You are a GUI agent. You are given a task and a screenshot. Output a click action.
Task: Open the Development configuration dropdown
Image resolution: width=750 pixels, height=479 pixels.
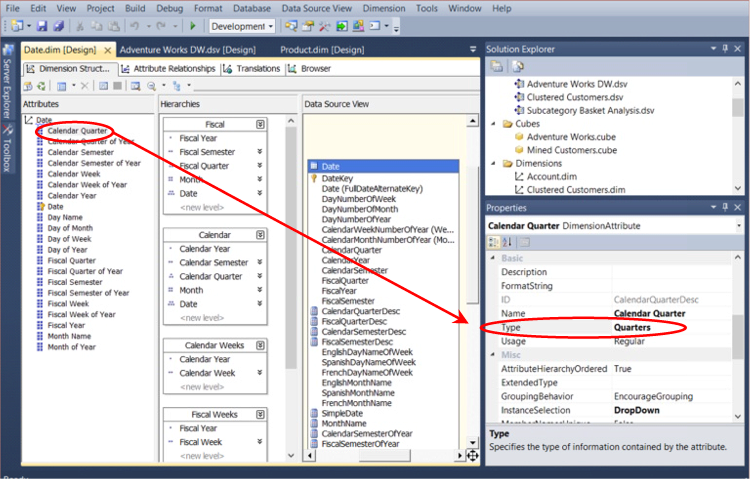[270, 26]
